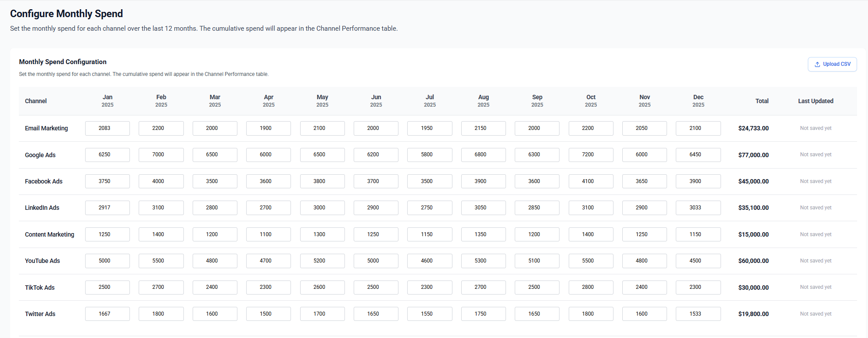Click the Jun 2025 column header

coord(376,101)
